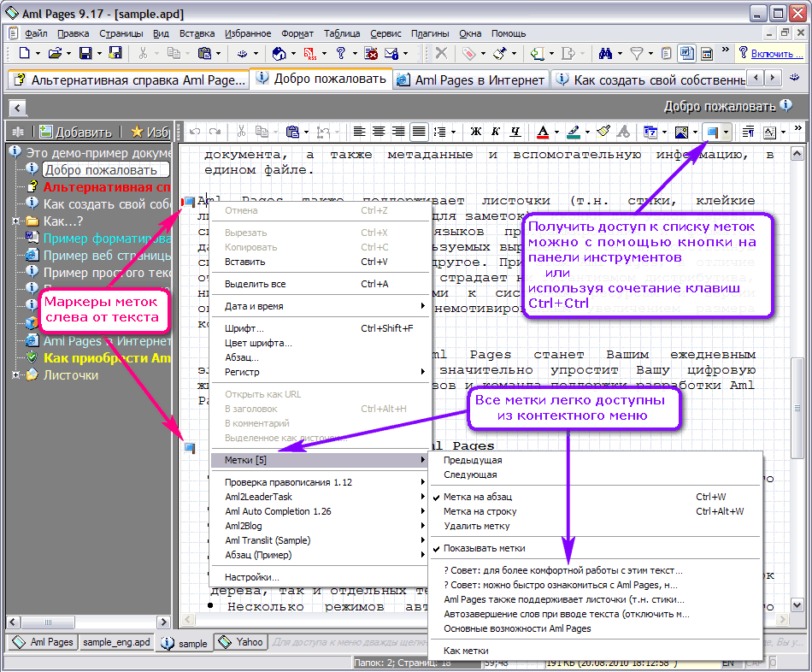Open the 'Файл' menu
The image size is (812, 672).
(36, 33)
